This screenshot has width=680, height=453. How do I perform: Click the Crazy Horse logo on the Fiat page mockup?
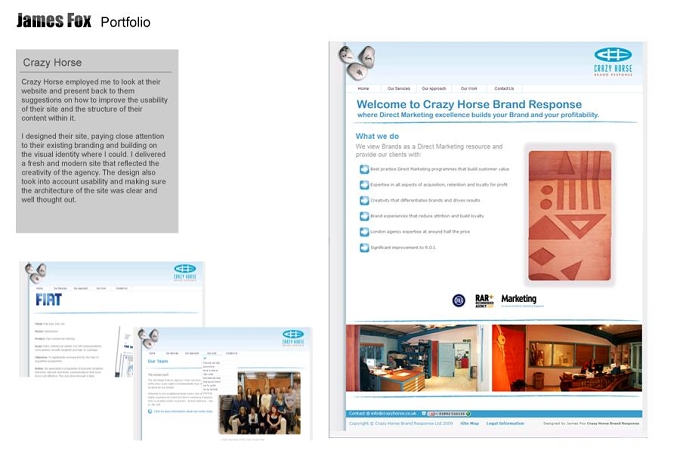coord(185,273)
